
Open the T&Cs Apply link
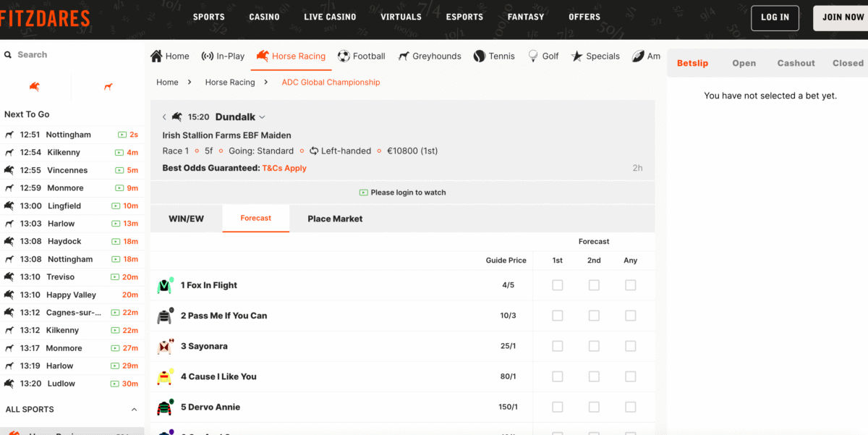click(284, 168)
